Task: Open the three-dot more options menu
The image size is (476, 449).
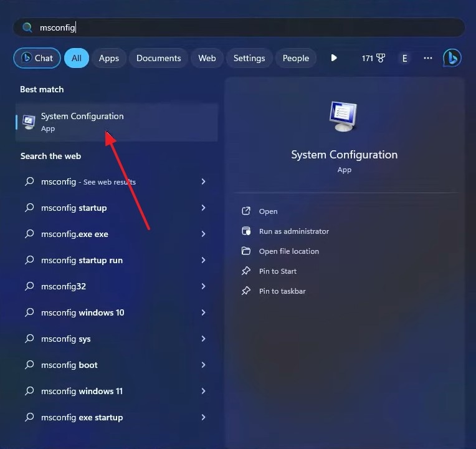Action: (x=428, y=58)
